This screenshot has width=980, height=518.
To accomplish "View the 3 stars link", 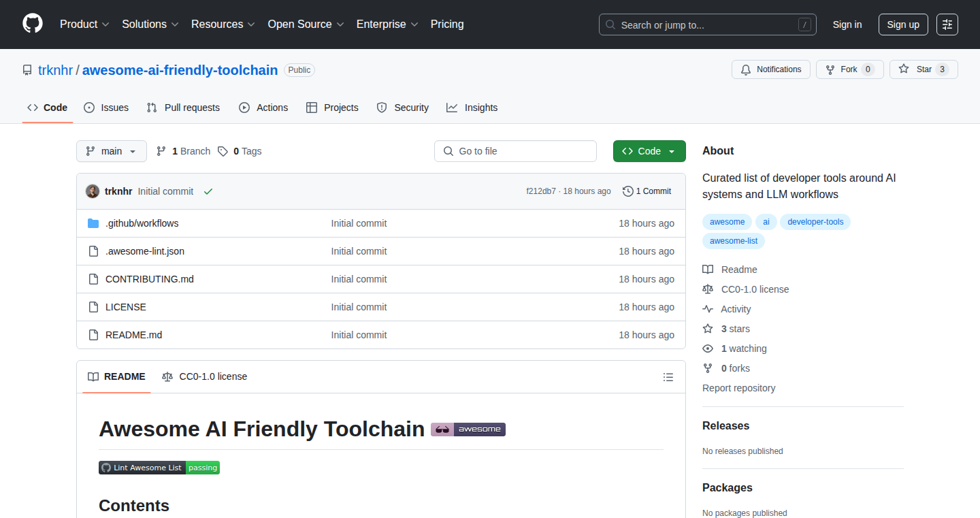I will pos(726,329).
